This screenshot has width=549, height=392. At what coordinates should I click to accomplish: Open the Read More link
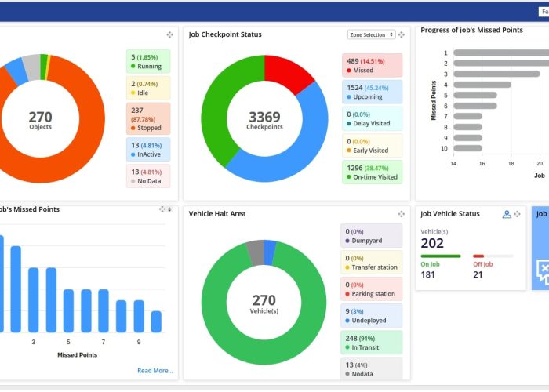coord(155,371)
